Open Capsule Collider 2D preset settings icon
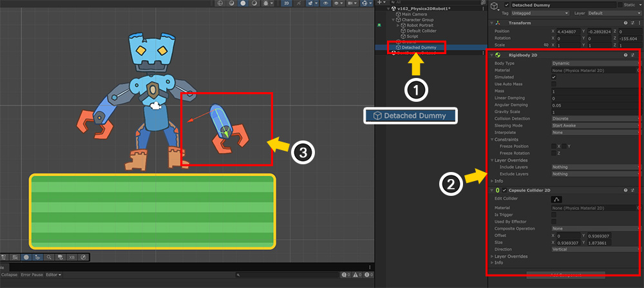This screenshot has width=644, height=288. pos(633,191)
